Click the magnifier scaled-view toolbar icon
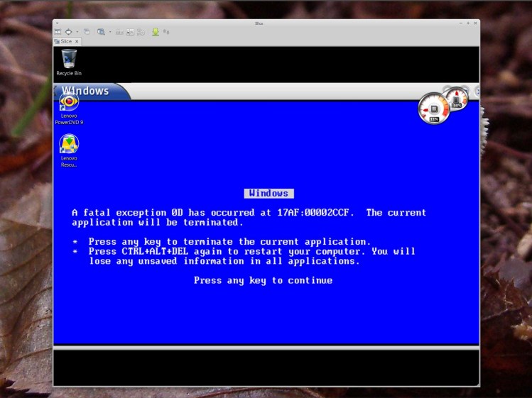Image resolution: width=532 pixels, height=398 pixels. [101, 32]
